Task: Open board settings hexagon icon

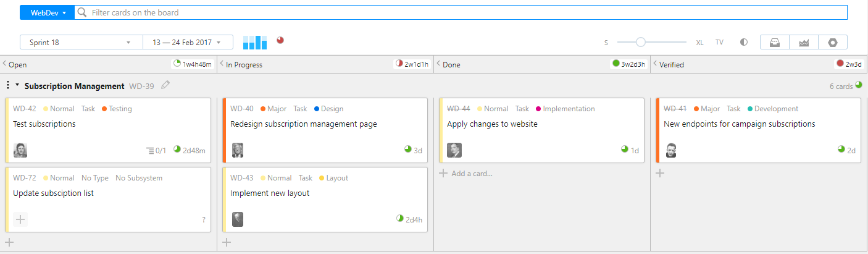Action: coord(833,42)
